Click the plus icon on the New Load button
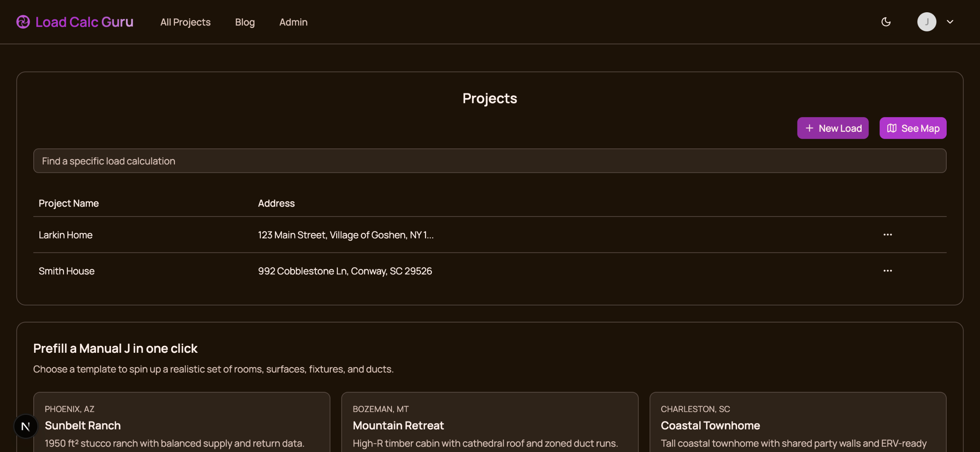 pyautogui.click(x=809, y=128)
